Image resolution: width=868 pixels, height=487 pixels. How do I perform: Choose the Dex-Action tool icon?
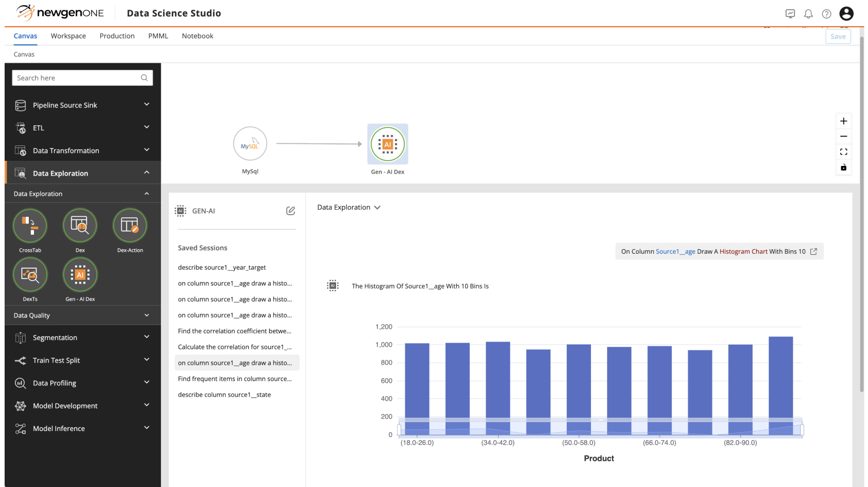(x=130, y=226)
